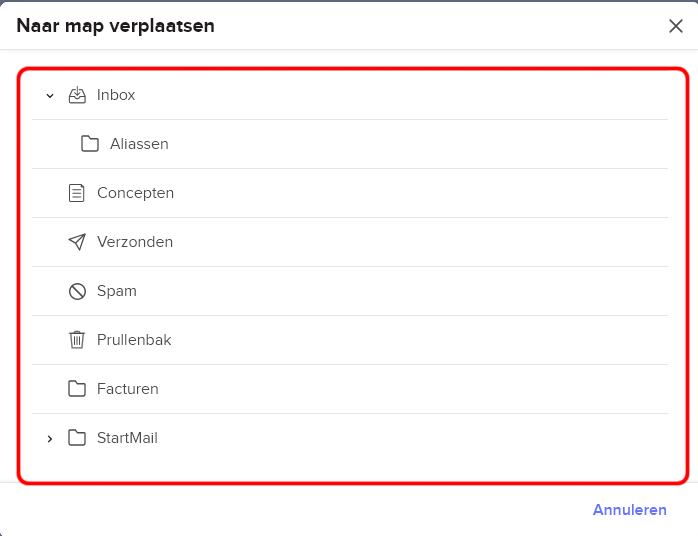This screenshot has height=536, width=698.
Task: Select StartMail folder text
Action: (x=127, y=438)
